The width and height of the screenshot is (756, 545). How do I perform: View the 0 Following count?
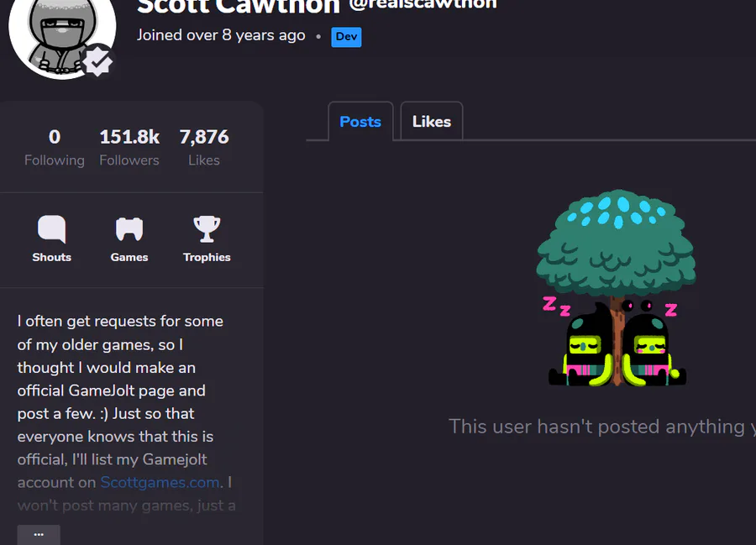55,148
